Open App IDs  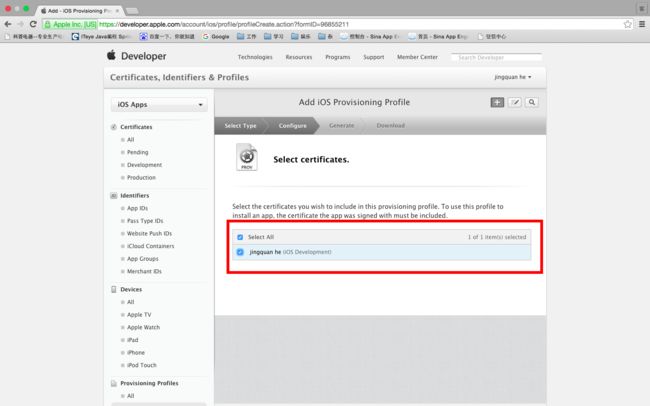click(x=137, y=208)
